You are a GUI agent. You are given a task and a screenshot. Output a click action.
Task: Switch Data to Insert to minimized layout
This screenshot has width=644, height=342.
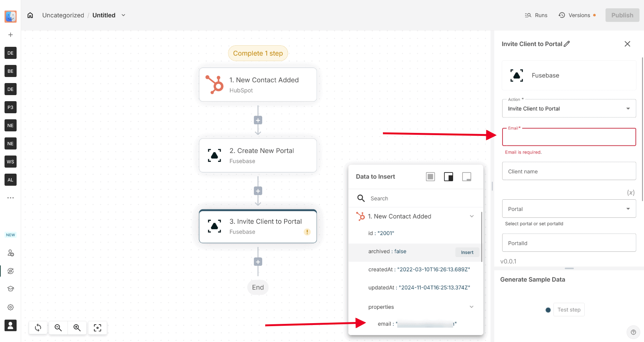pos(467,177)
